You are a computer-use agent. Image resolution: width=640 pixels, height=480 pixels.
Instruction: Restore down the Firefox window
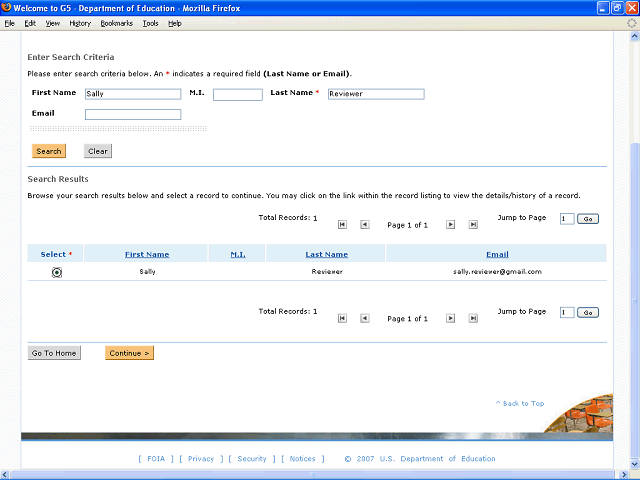pyautogui.click(x=618, y=8)
